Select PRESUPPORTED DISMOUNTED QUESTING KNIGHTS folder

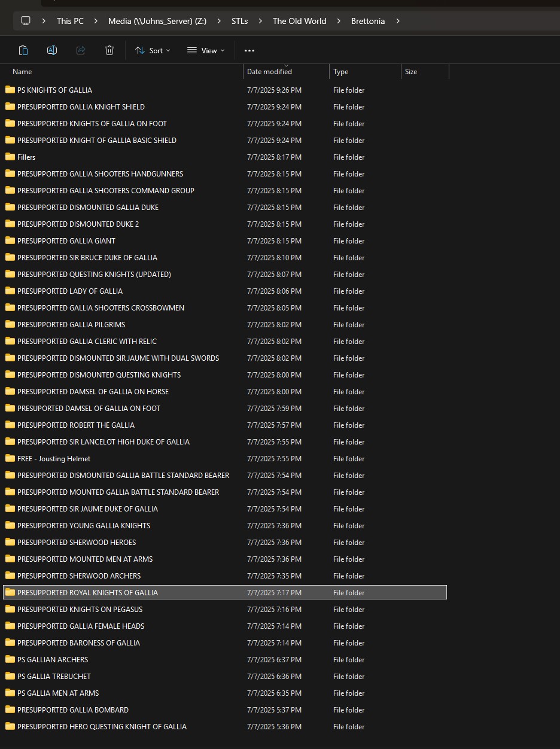(99, 374)
